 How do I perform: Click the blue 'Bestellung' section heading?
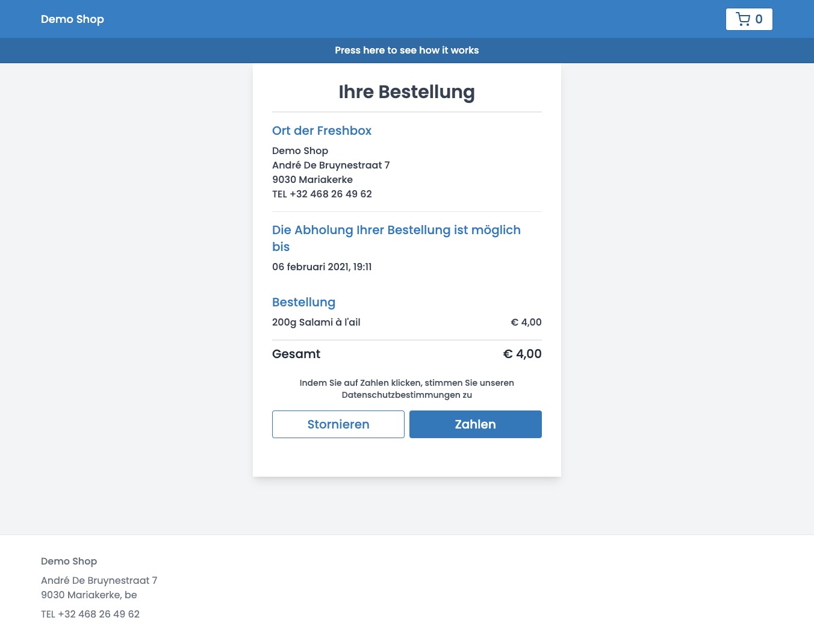pos(303,302)
